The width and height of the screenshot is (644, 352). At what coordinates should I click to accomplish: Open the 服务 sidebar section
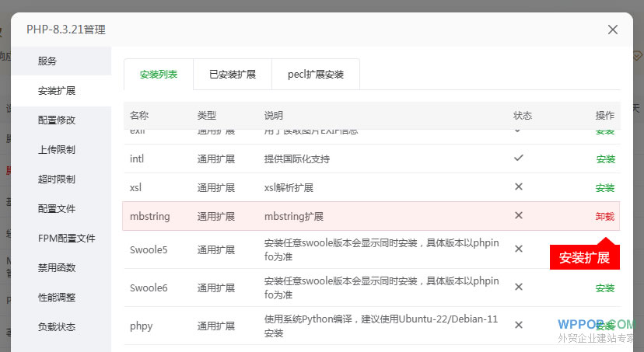[x=61, y=61]
